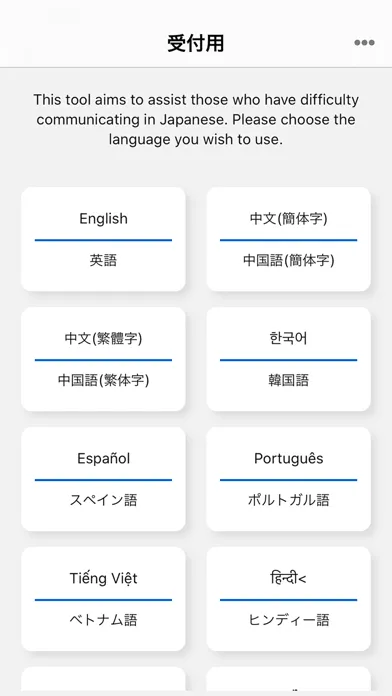Choose 中文(簡体字) Simplified Chinese
This screenshot has width=392, height=696.
pyautogui.click(x=289, y=239)
